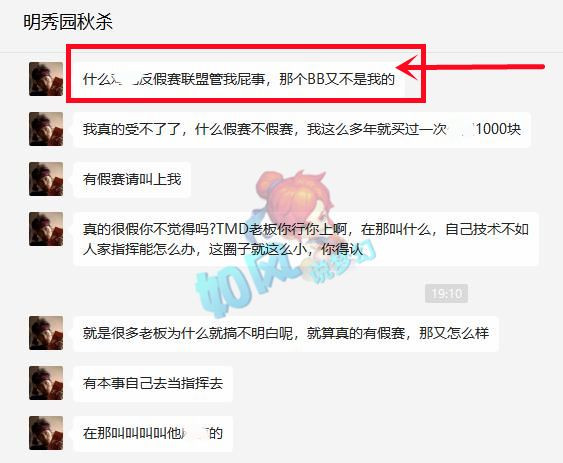Click the avatar next to 有假赛请叫上我
Viewport: 563px width, 463px height.
tap(46, 179)
